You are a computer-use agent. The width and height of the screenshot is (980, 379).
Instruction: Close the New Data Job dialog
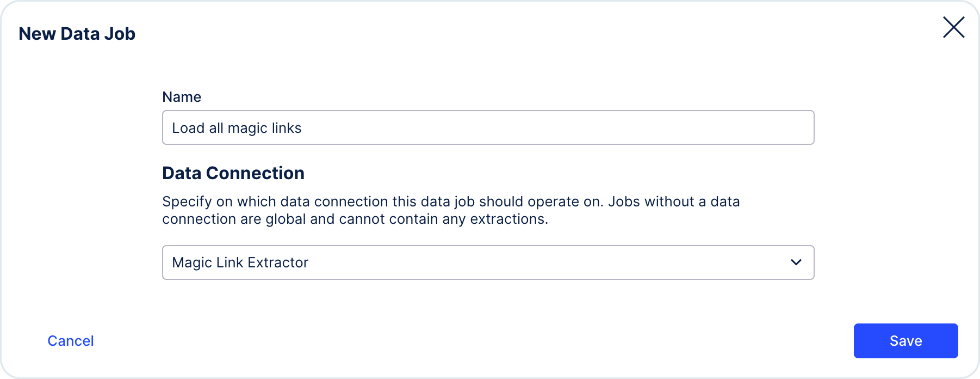point(953,27)
